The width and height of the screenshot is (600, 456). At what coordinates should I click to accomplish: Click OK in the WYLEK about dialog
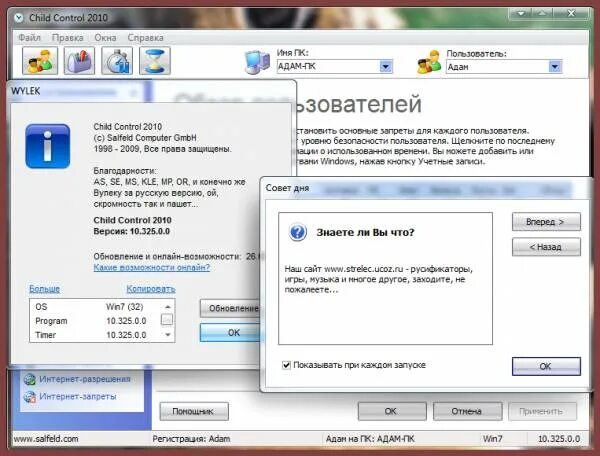coord(230,332)
